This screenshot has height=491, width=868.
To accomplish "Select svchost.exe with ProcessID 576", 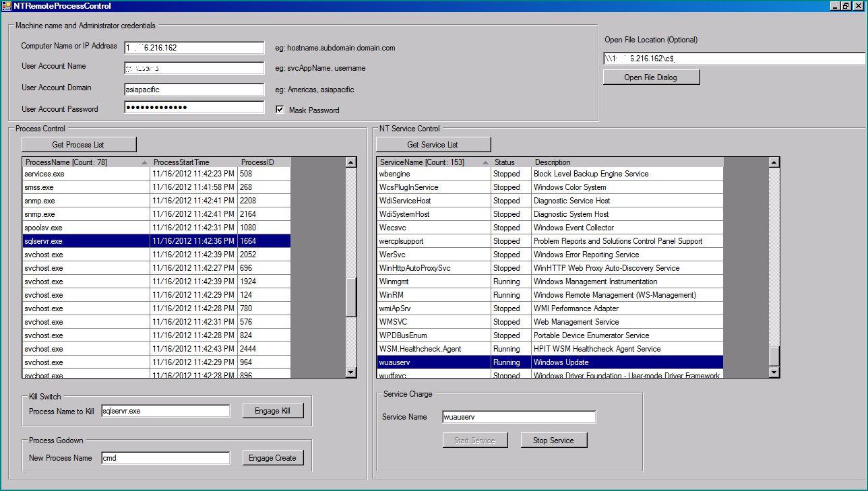I will (156, 322).
